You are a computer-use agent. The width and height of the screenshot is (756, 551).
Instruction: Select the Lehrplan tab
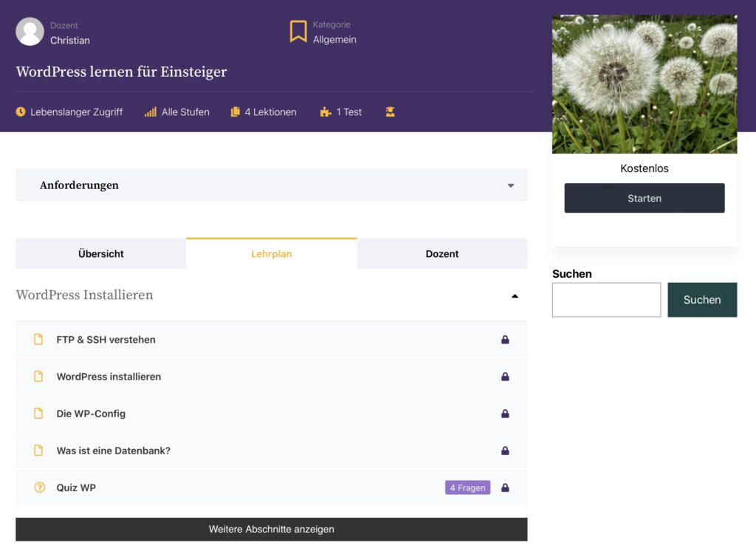click(272, 254)
